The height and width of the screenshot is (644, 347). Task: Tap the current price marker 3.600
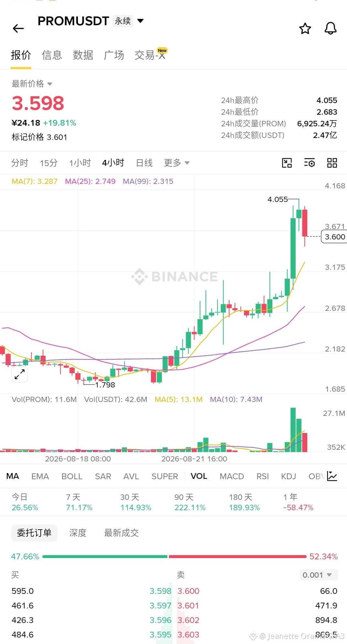(x=334, y=237)
